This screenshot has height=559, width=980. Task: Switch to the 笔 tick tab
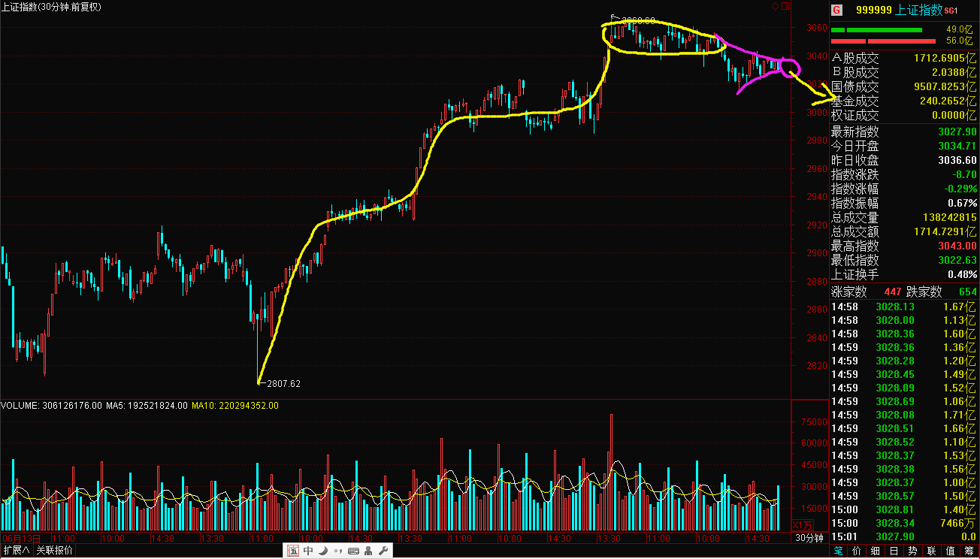click(x=839, y=551)
